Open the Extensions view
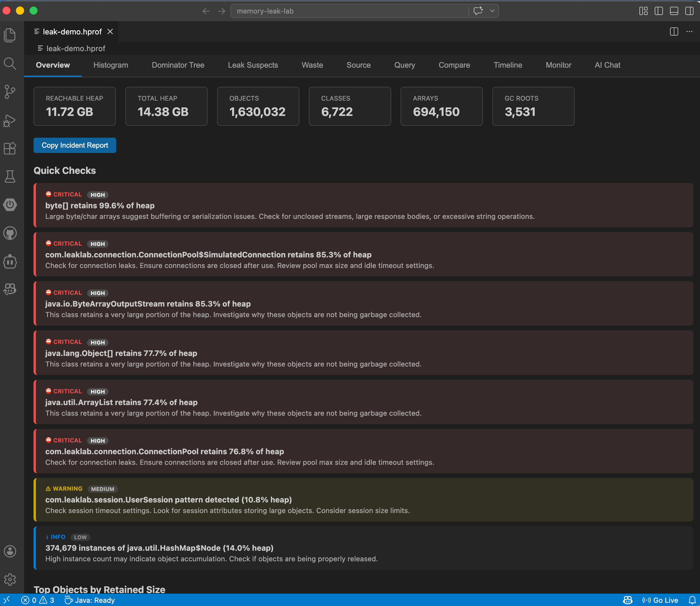The height and width of the screenshot is (606, 700). tap(10, 149)
